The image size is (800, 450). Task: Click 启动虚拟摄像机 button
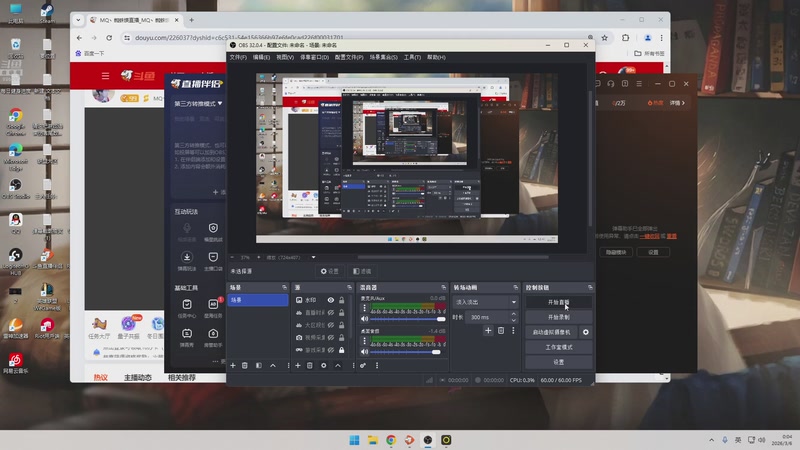552,332
